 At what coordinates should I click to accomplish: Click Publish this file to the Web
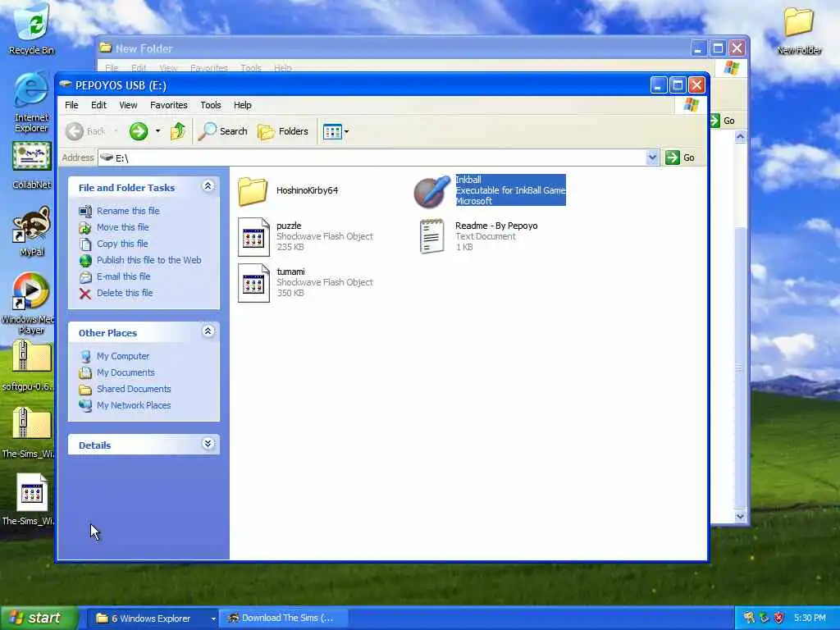point(149,260)
